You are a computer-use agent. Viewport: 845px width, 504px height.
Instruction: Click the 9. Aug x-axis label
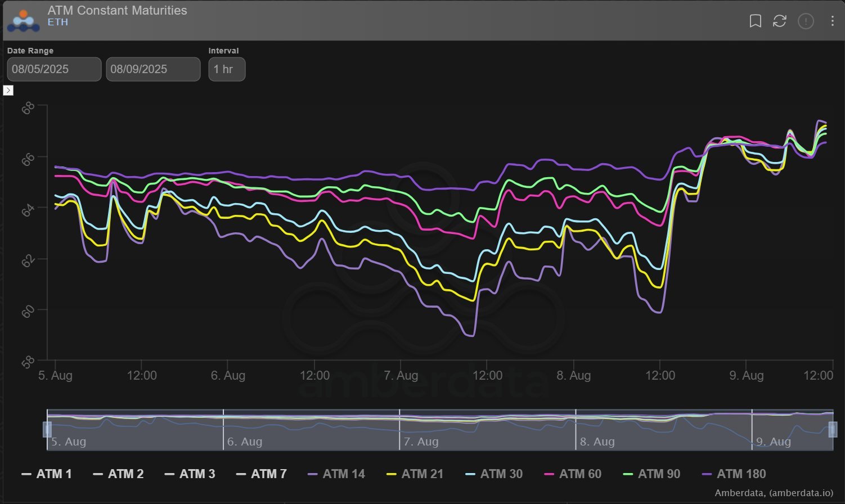(747, 375)
